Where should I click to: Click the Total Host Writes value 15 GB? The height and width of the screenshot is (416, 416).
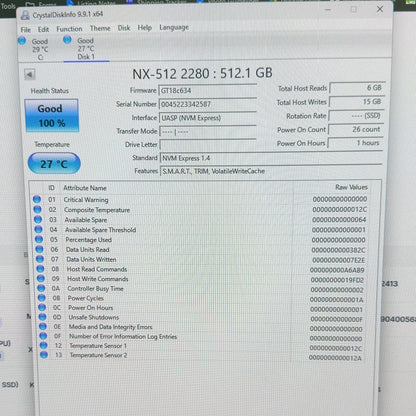click(x=357, y=102)
